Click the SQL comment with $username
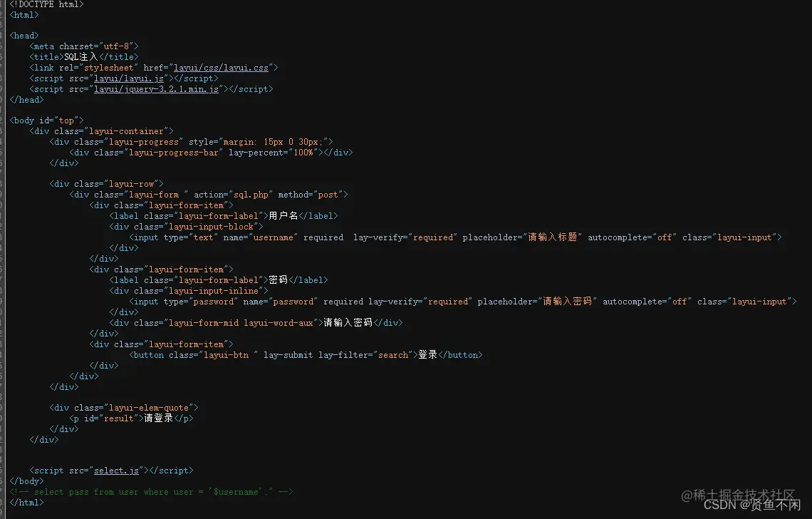This screenshot has width=812, height=519. pyautogui.click(x=151, y=492)
